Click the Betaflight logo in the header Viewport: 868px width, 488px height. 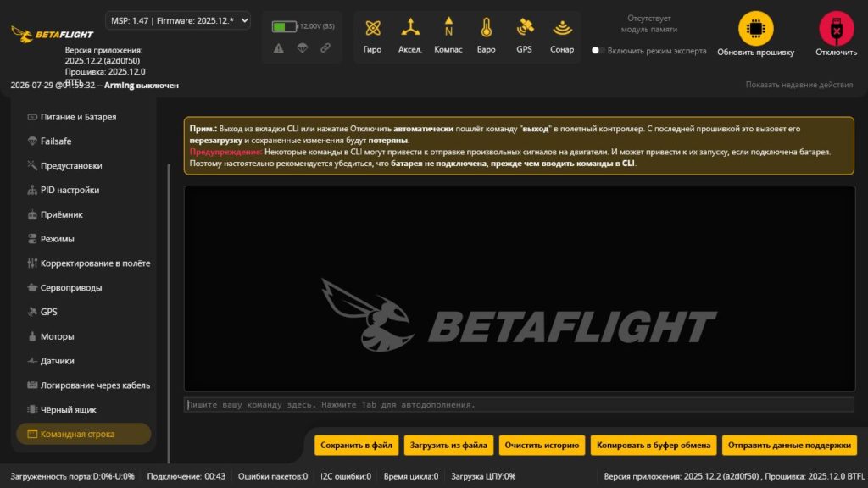point(52,34)
